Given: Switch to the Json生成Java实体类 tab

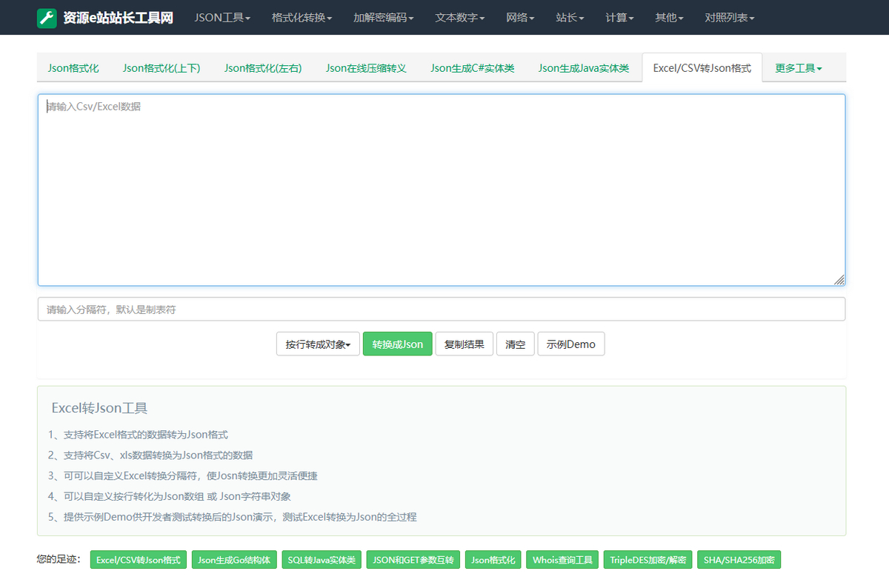Looking at the screenshot, I should (584, 68).
